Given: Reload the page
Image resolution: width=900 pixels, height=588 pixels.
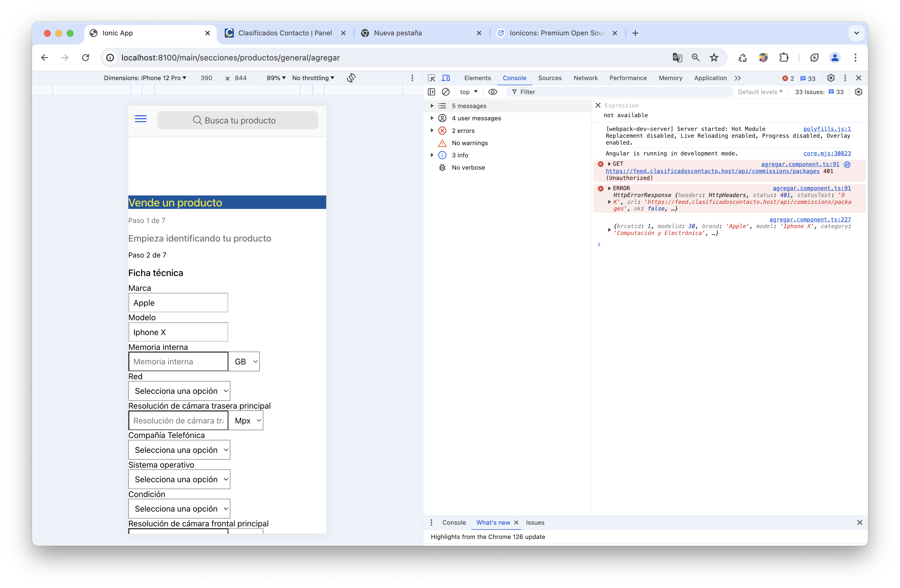Looking at the screenshot, I should tap(86, 58).
